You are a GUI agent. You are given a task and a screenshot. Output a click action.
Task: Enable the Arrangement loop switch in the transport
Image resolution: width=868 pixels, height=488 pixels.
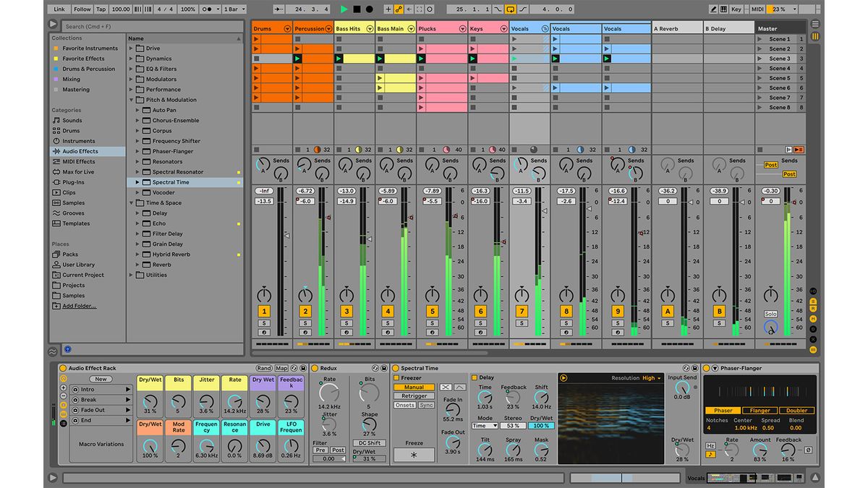(x=508, y=9)
